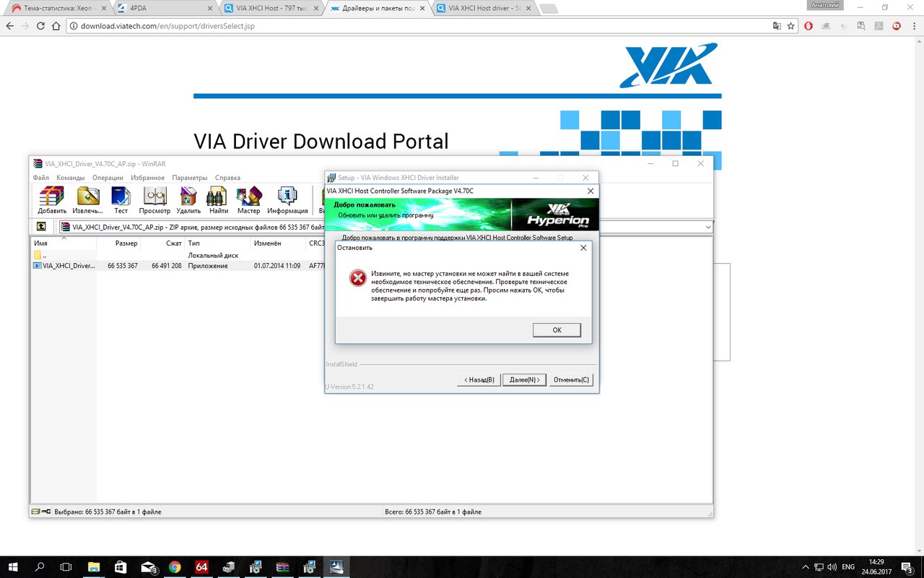The width and height of the screenshot is (924, 578).
Task: Click the Назад(B) button in installer
Action: click(479, 380)
